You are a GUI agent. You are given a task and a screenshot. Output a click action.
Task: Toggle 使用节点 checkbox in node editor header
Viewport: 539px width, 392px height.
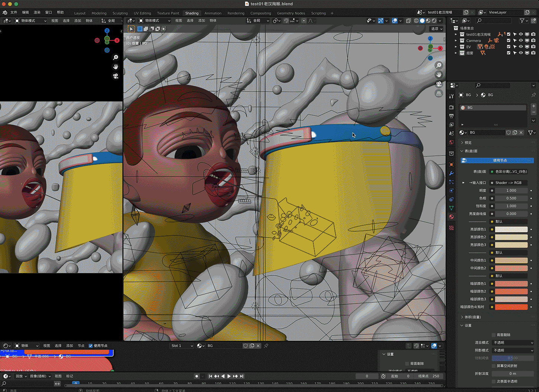[91, 346]
